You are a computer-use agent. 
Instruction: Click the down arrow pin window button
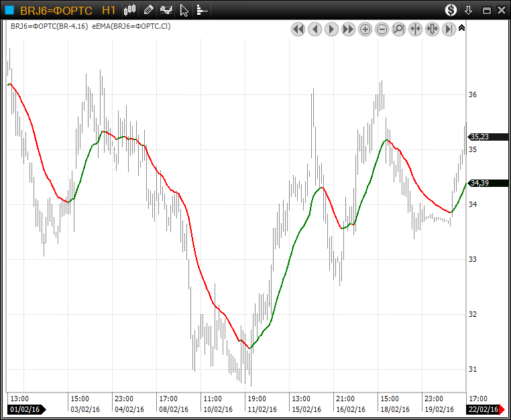coord(469,10)
